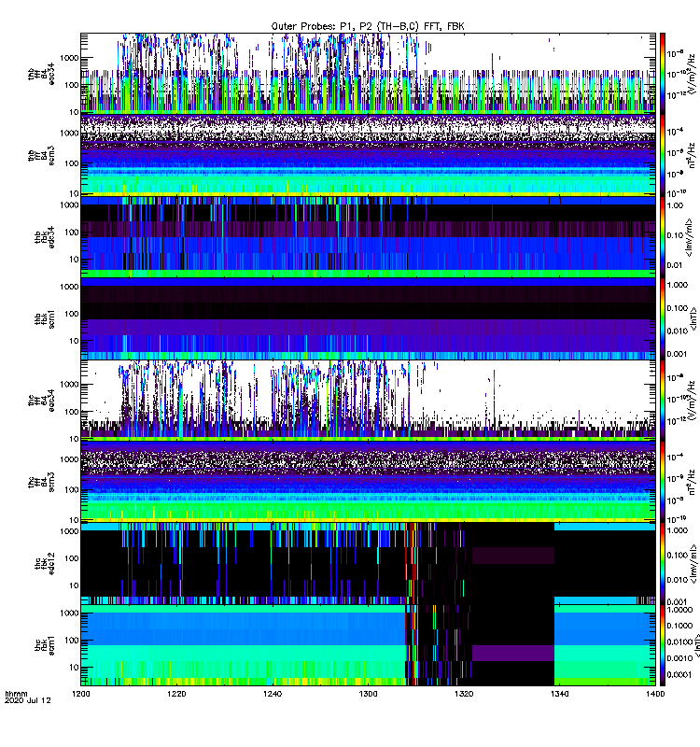Click the '2020 Jul 12' date label
Screen dimensions: 700x747
coord(28,700)
